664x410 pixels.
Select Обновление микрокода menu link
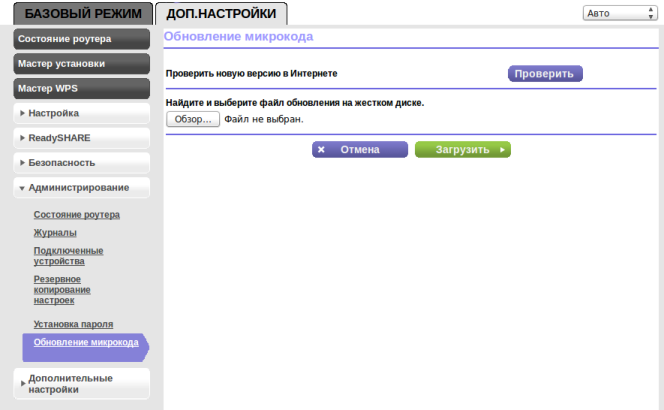[86, 342]
